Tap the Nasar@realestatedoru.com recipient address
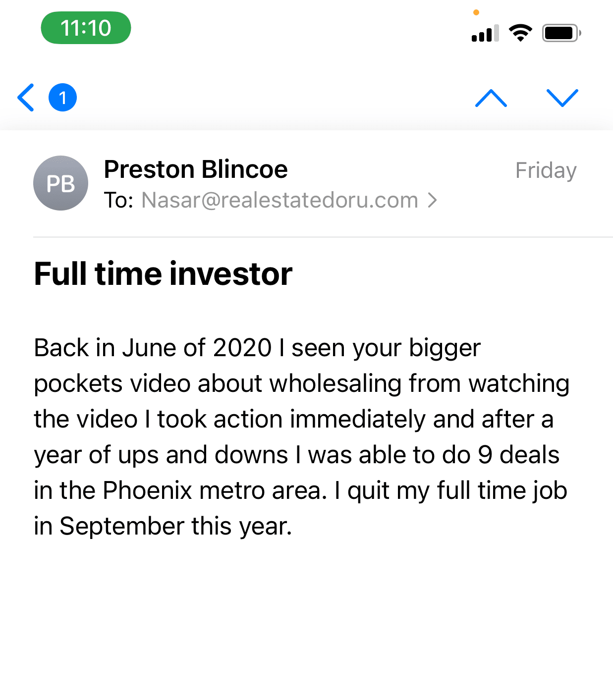The width and height of the screenshot is (613, 700). (279, 201)
